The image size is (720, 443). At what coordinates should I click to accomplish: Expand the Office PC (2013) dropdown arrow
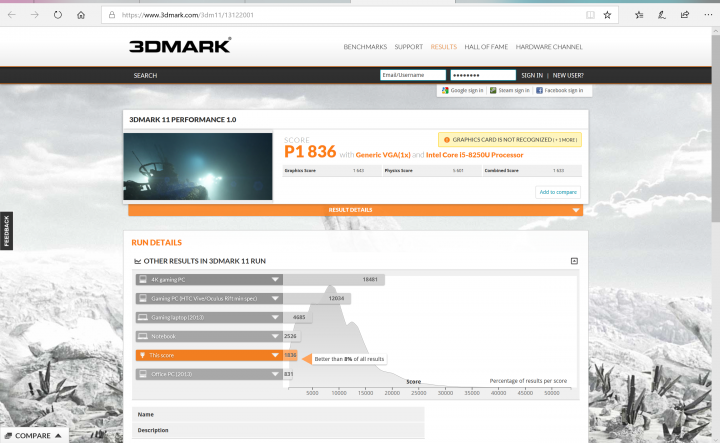pyautogui.click(x=275, y=374)
